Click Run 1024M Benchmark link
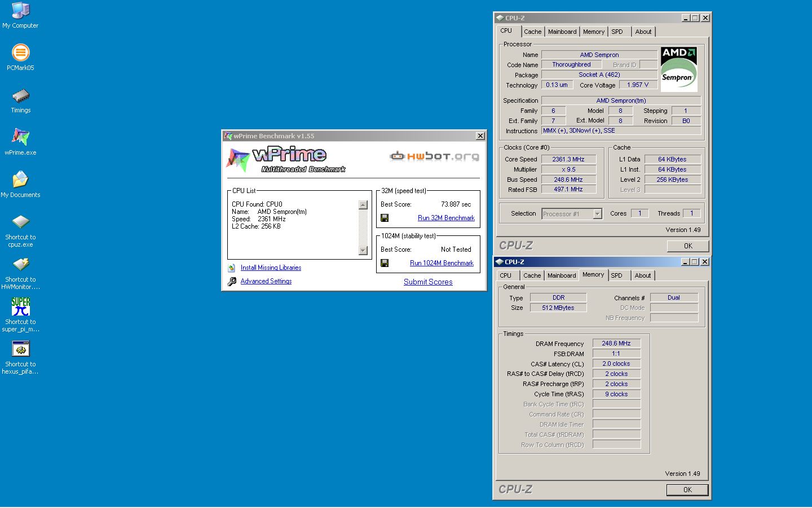The height and width of the screenshot is (508, 812). click(x=442, y=263)
